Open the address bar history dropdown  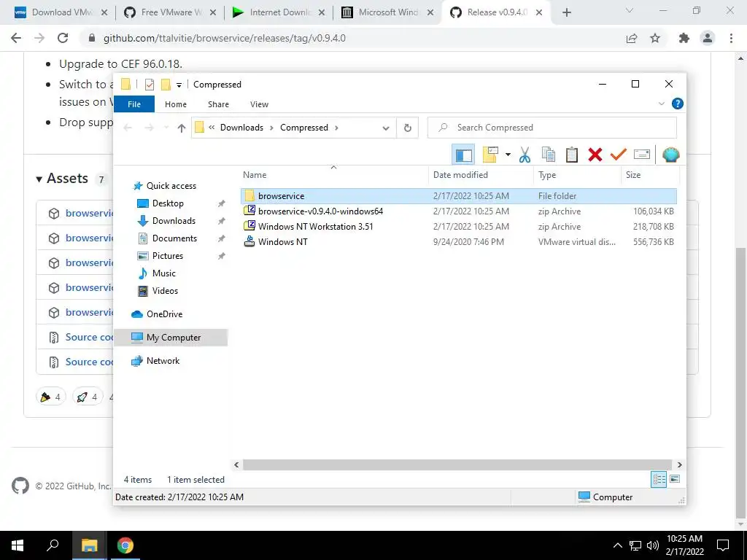(x=386, y=128)
